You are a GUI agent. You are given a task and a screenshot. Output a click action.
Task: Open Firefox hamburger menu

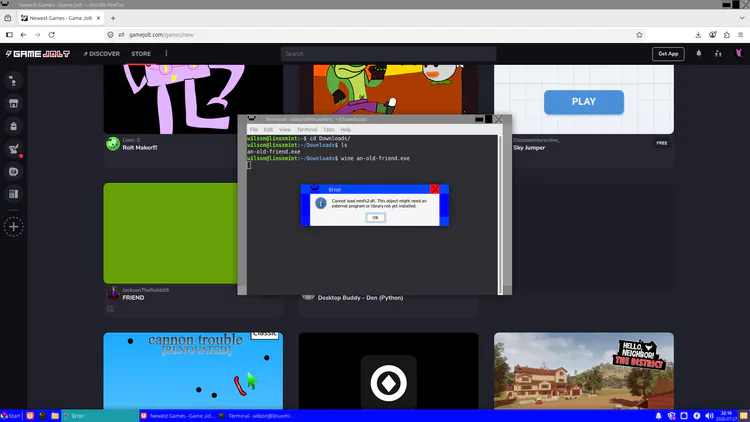coord(740,35)
